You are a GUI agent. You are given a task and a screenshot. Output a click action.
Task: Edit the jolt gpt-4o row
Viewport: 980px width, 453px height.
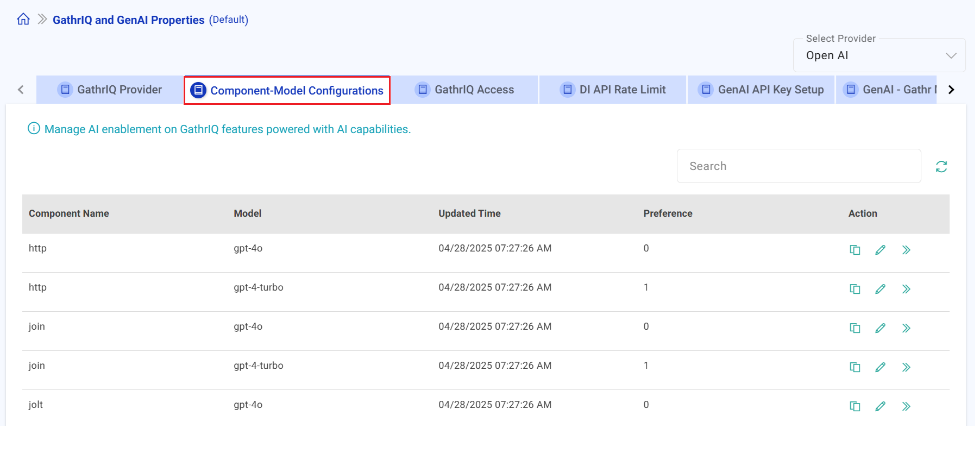[x=881, y=406]
